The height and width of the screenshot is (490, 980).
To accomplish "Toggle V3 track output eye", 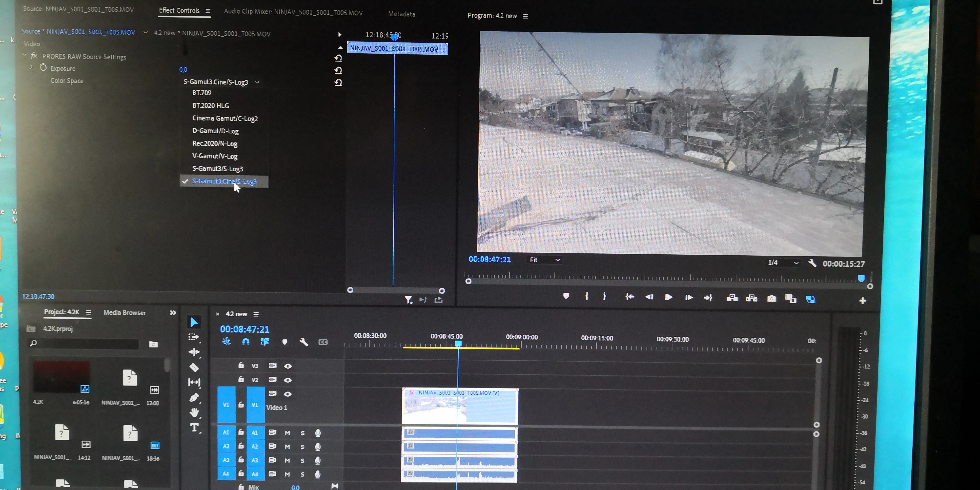I will point(288,366).
